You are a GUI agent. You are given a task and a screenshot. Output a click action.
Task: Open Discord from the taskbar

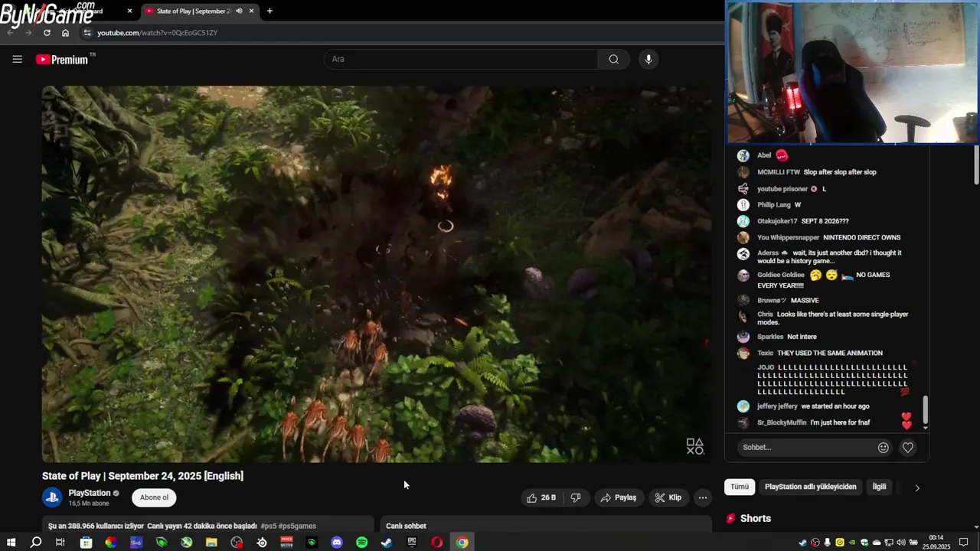(x=337, y=543)
